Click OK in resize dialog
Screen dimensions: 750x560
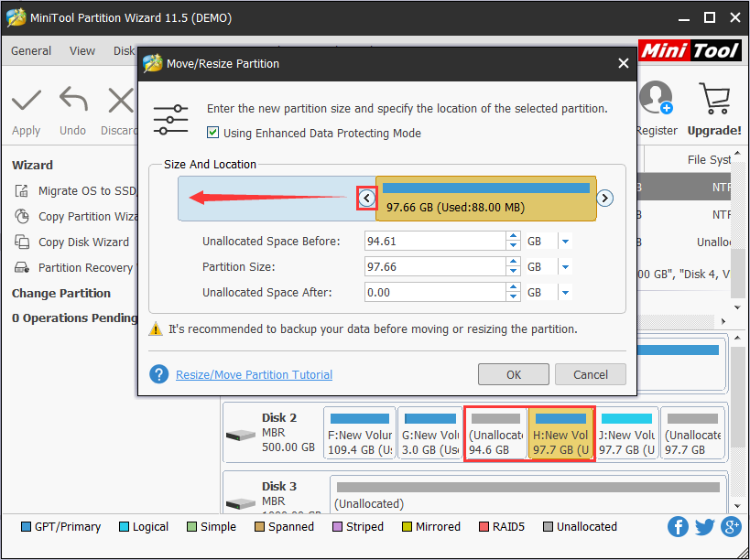(513, 374)
